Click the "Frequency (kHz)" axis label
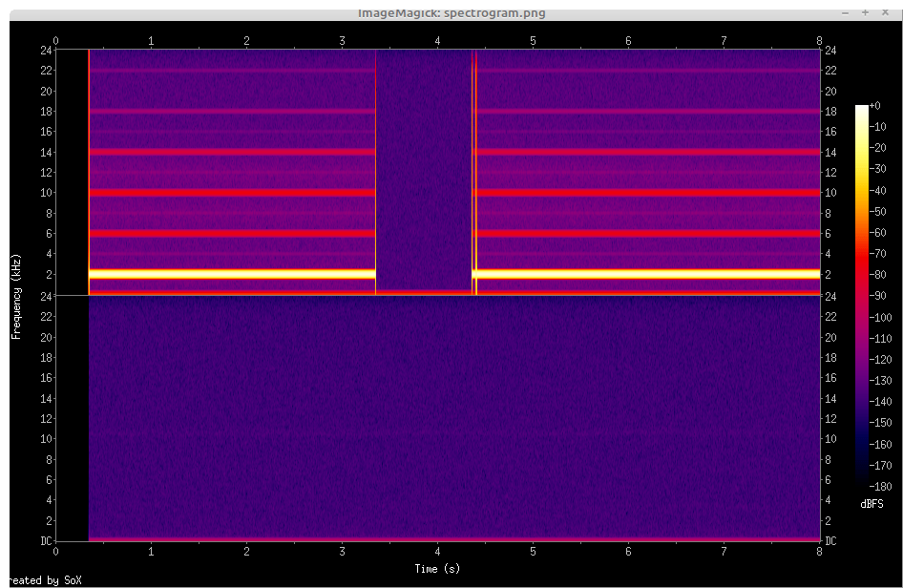This screenshot has height=588, width=903. 15,296
